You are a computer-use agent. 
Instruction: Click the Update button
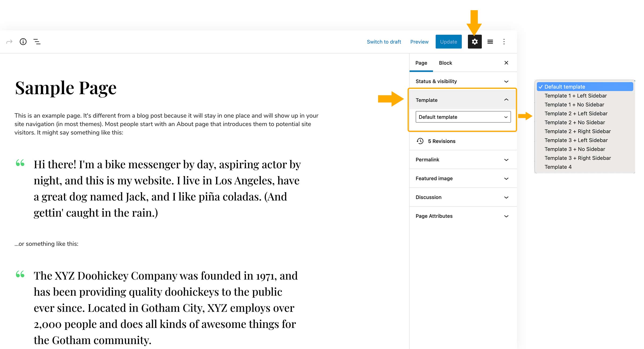[x=448, y=42]
